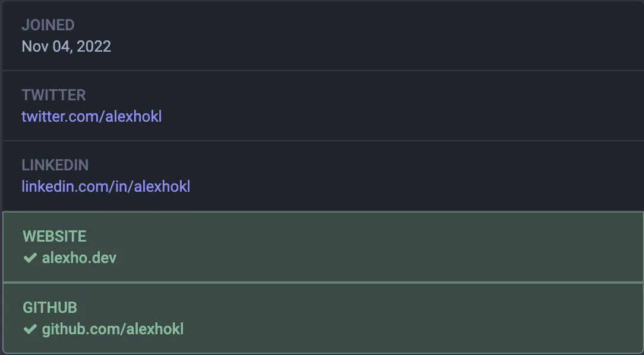Click the checkmark icon beside github.com/alexhokl
Screen dimensions: 644x355
30,329
